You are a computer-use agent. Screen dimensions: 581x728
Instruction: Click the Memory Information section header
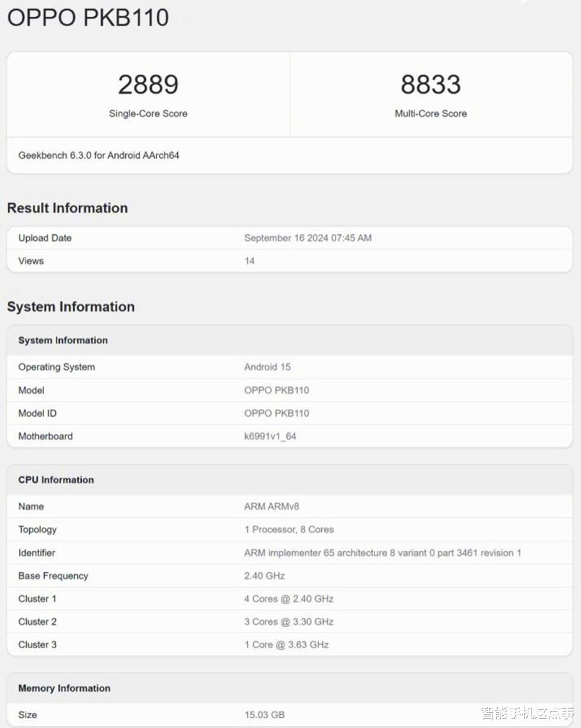pos(64,688)
